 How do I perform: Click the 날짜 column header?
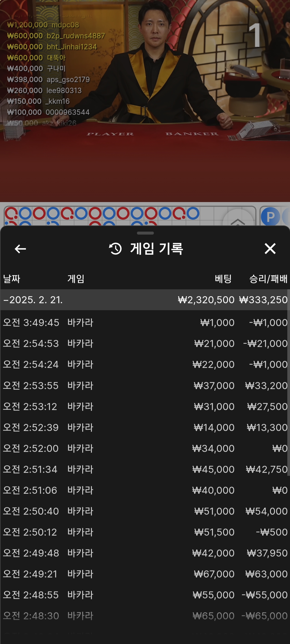pyautogui.click(x=12, y=279)
